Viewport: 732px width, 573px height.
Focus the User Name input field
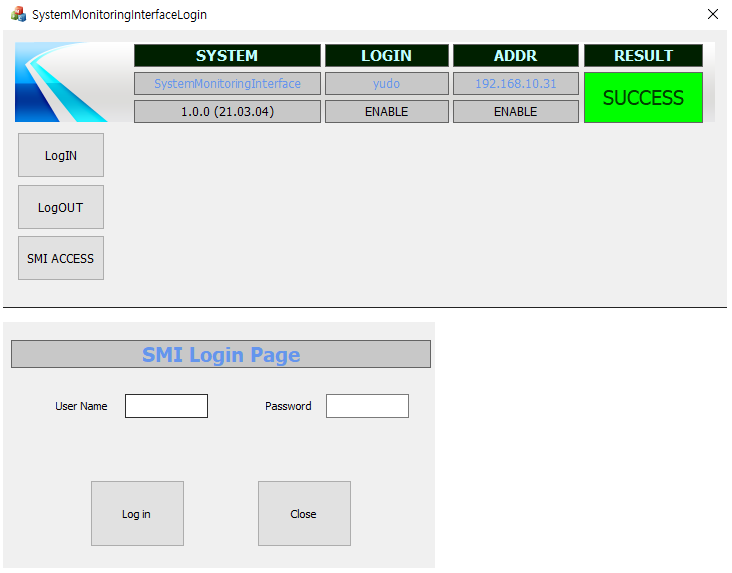(x=166, y=406)
